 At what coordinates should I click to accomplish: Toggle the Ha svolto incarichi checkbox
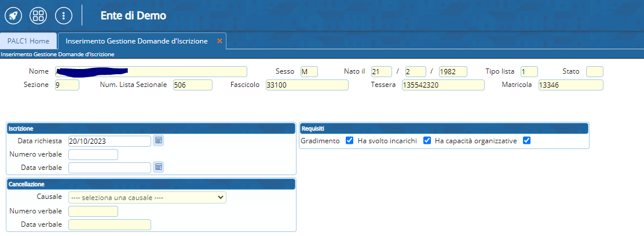click(427, 141)
